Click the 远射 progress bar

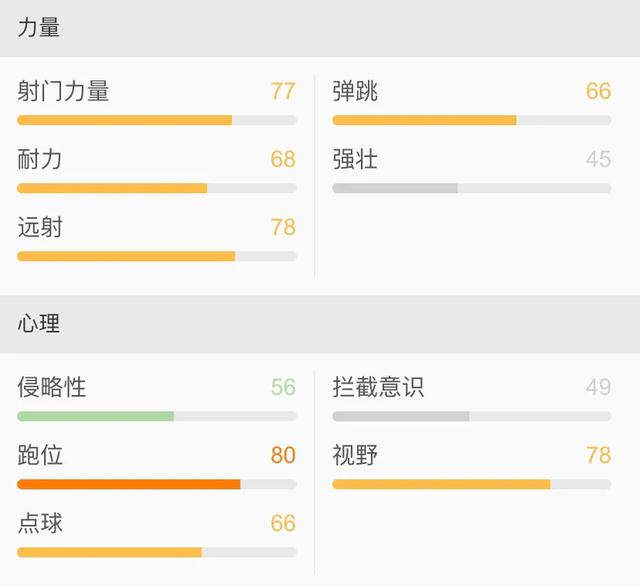click(156, 256)
